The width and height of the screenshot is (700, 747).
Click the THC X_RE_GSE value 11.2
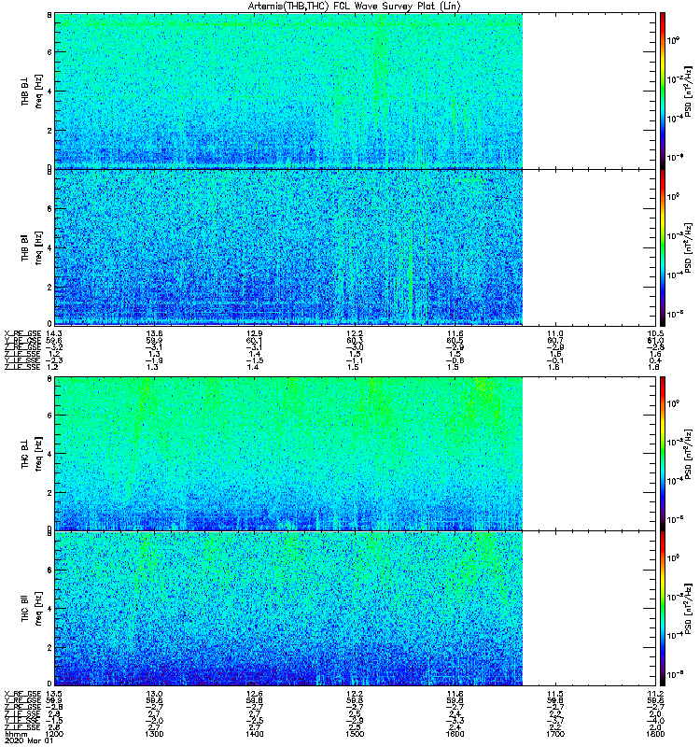click(655, 694)
